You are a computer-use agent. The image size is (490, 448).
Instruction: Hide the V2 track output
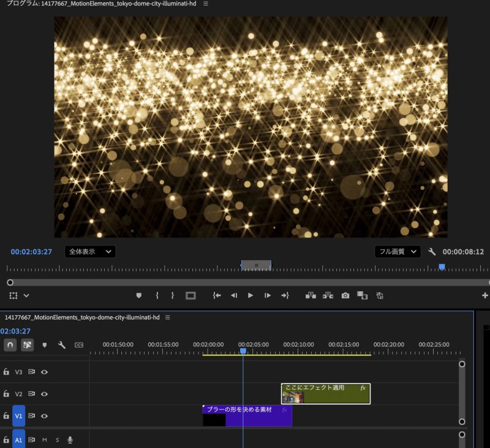click(x=45, y=394)
